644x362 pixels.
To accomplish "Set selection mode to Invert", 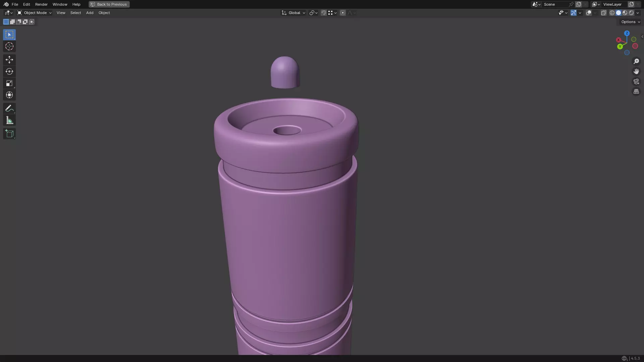I will click(25, 22).
